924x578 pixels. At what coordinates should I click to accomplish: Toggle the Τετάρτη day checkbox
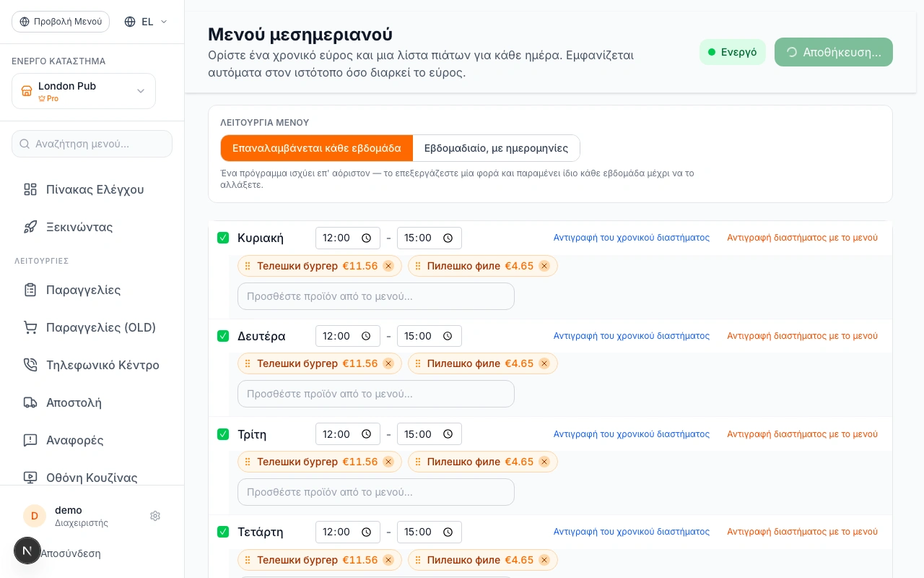[x=223, y=532]
